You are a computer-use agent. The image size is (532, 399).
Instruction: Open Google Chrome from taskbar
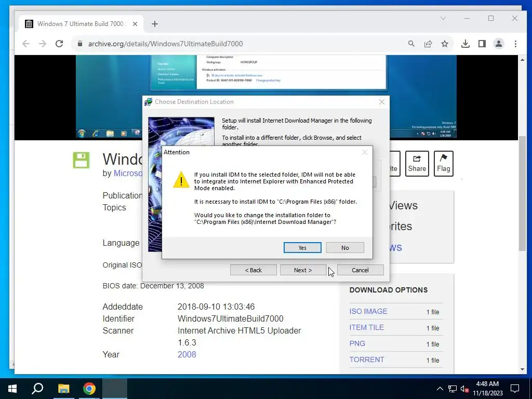[89, 389]
